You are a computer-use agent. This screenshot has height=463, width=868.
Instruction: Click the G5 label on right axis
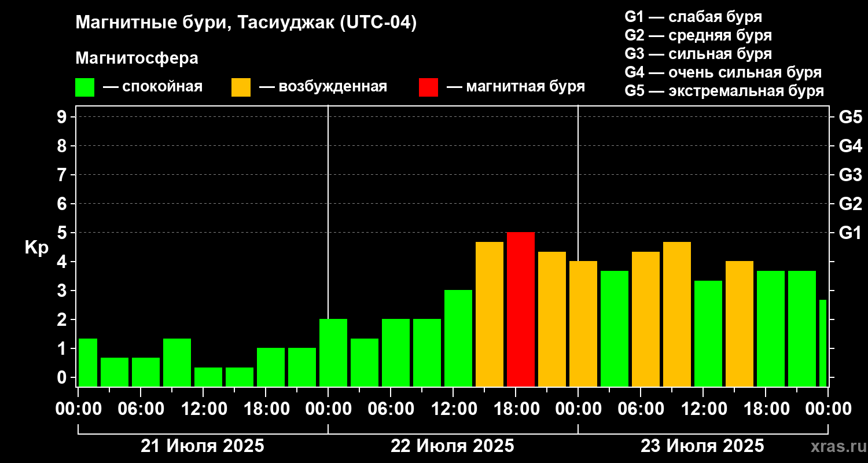850,117
